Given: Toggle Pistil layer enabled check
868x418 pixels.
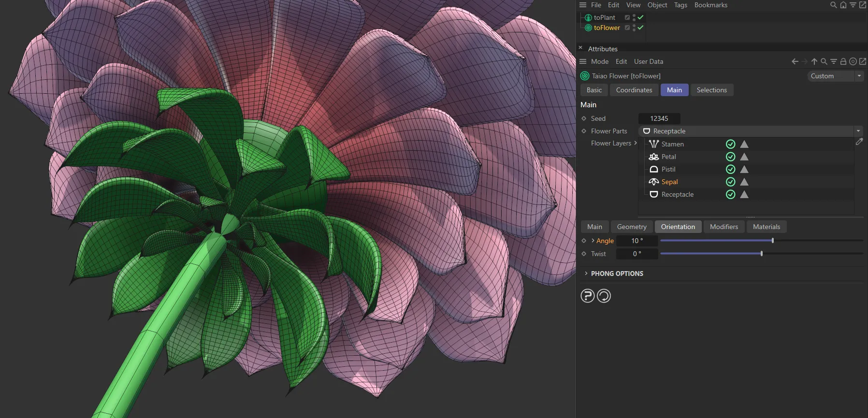Looking at the screenshot, I should (x=731, y=169).
